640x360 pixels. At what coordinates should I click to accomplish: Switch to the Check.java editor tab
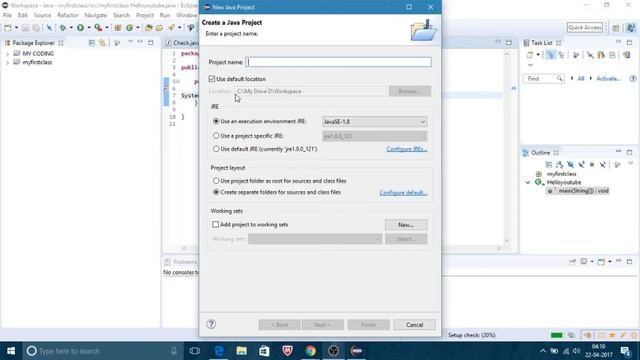(x=182, y=43)
